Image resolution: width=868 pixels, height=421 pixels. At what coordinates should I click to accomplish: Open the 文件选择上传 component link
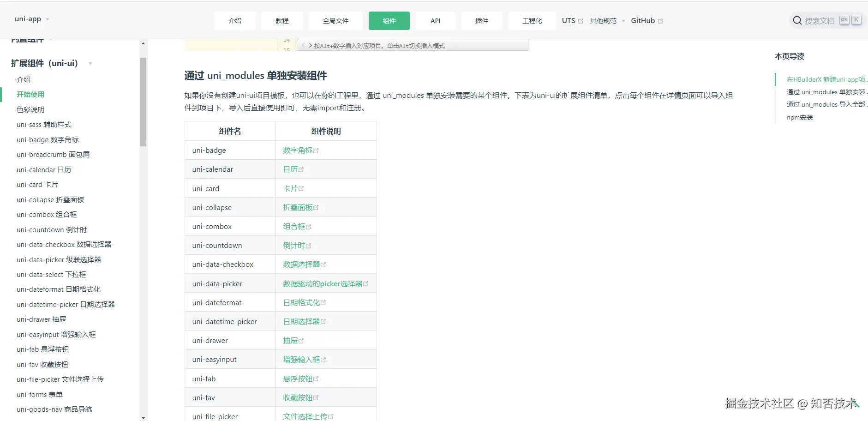coord(308,416)
